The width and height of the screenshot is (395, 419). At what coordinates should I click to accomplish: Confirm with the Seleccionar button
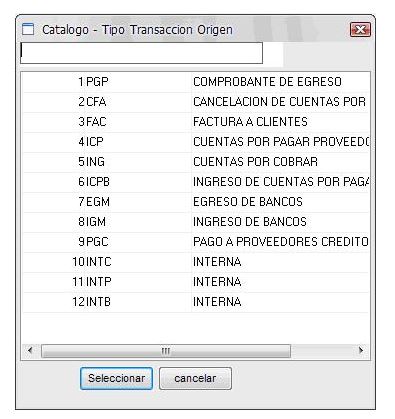(116, 378)
